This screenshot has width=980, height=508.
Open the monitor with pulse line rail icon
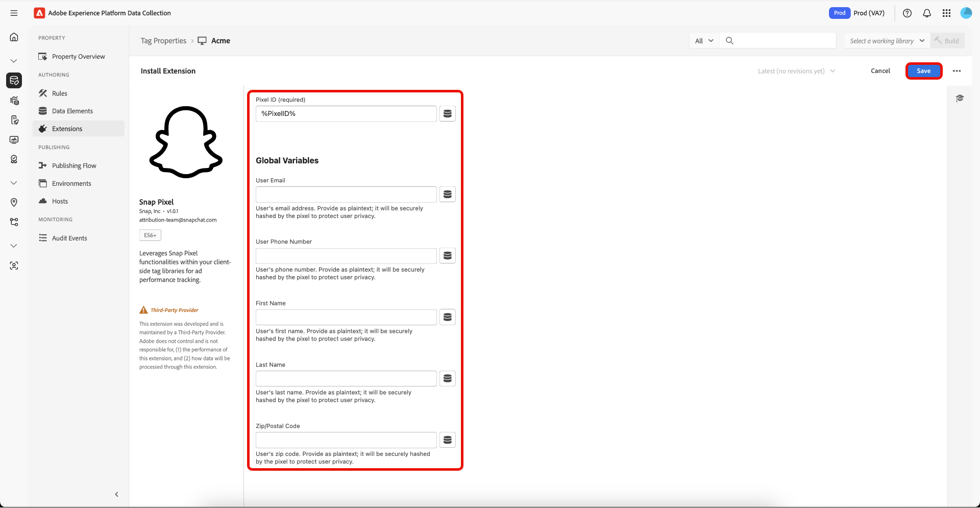coord(14,140)
